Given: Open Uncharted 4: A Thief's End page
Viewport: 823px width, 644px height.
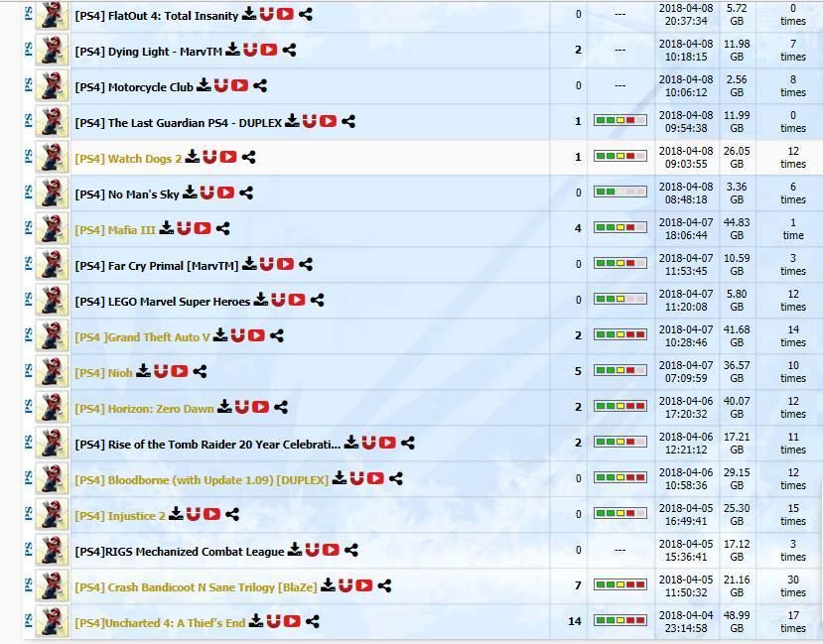Looking at the screenshot, I should point(160,622).
